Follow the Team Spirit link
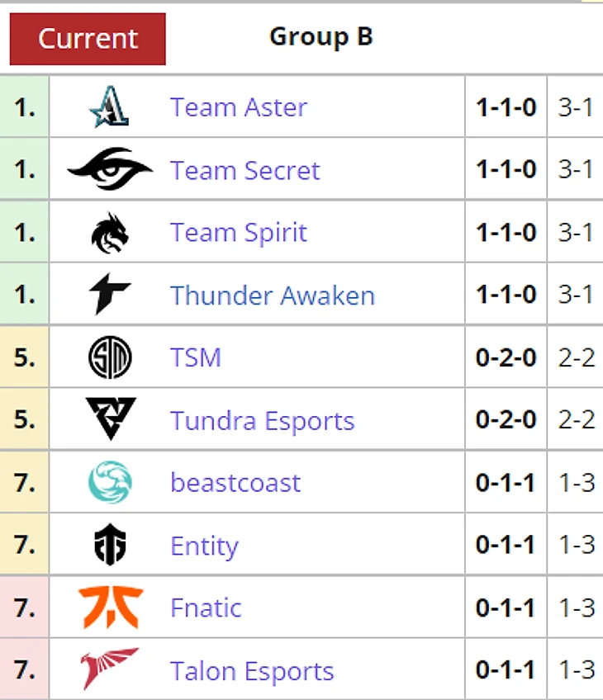Viewport: 603px width, 700px height. point(239,233)
